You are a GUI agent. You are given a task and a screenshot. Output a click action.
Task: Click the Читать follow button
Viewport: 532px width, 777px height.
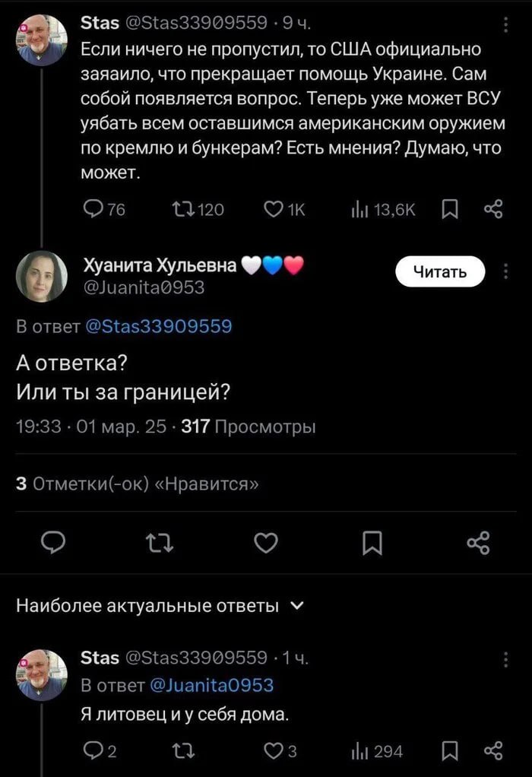[439, 271]
